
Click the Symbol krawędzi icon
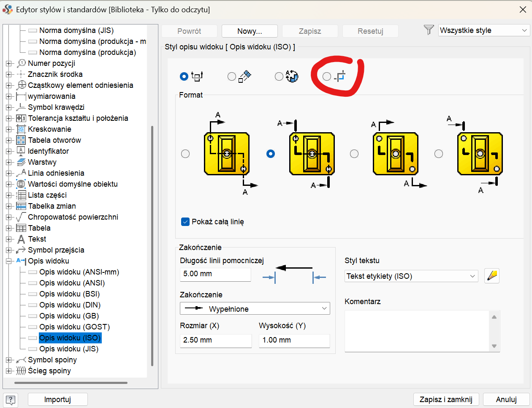tap(21, 107)
